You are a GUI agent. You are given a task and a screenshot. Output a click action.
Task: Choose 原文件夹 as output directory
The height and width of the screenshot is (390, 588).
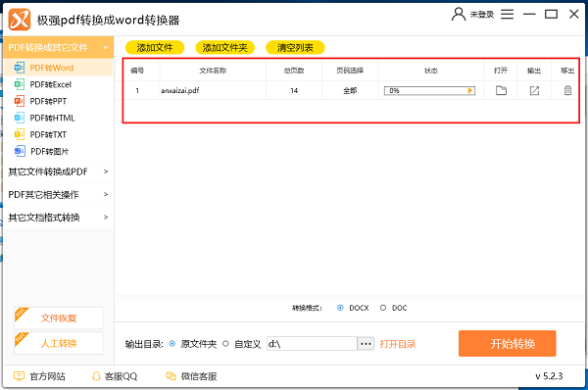click(172, 344)
